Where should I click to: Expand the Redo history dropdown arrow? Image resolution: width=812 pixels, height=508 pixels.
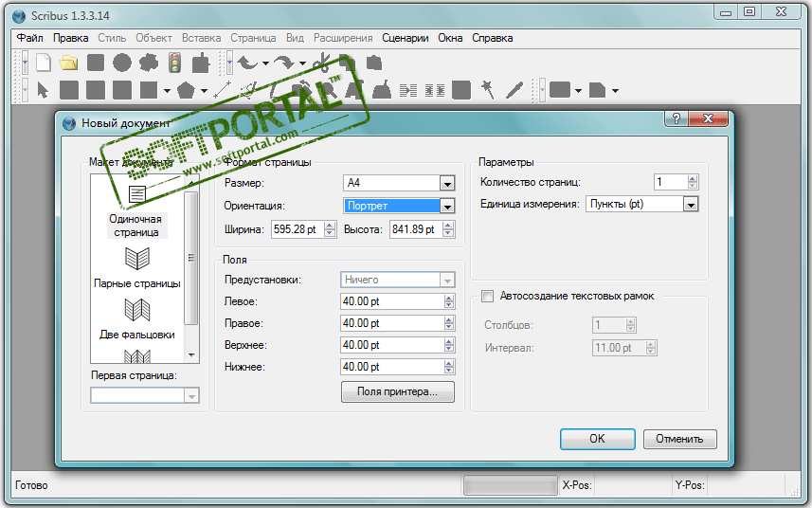[x=302, y=63]
